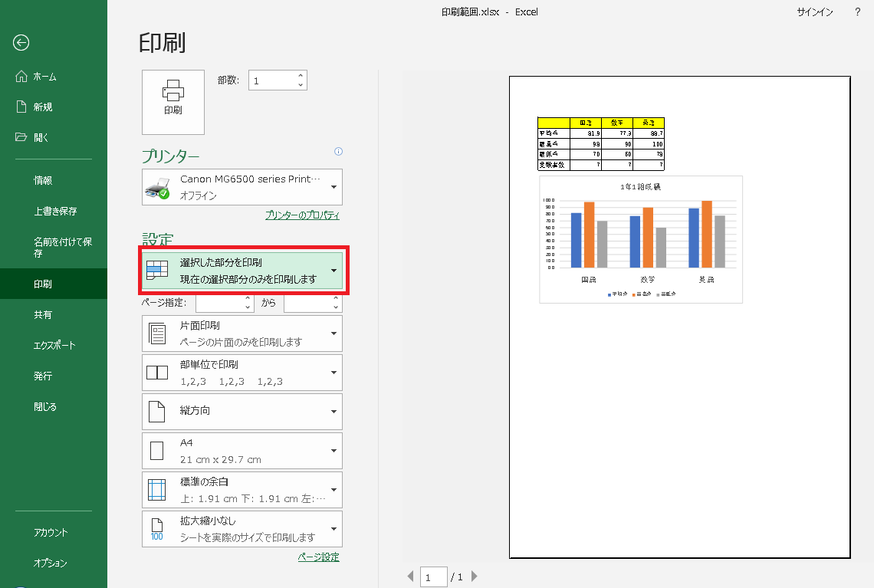Click the copies (部数) number field

273,80
